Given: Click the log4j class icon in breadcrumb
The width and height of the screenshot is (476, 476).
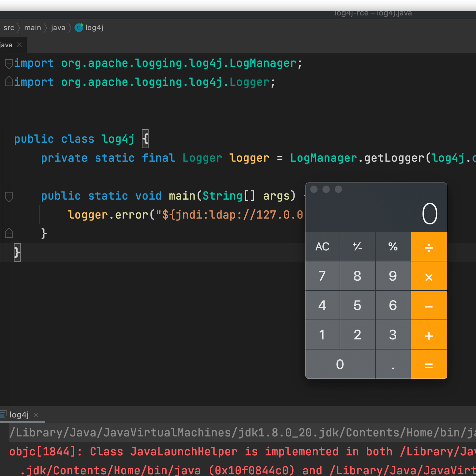Looking at the screenshot, I should point(79,28).
